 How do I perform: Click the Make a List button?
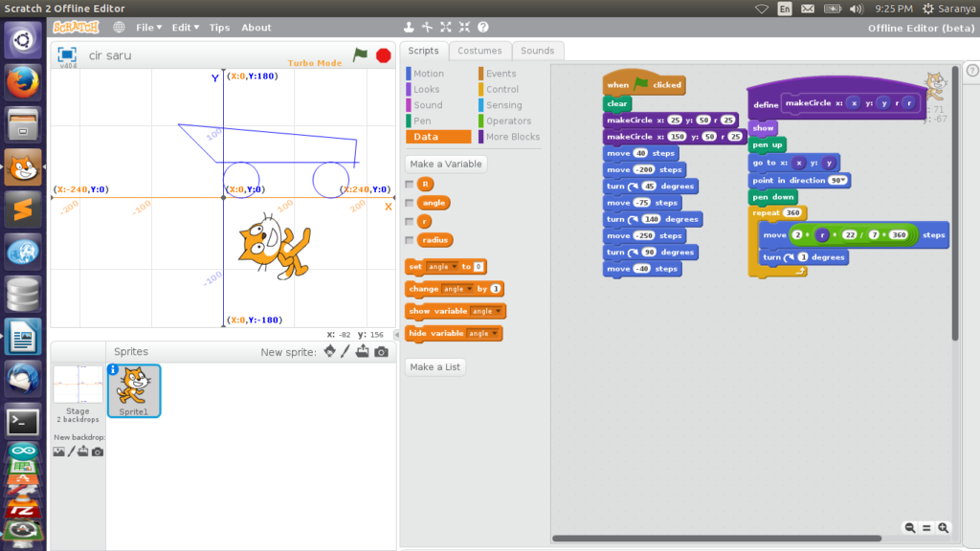tap(434, 366)
